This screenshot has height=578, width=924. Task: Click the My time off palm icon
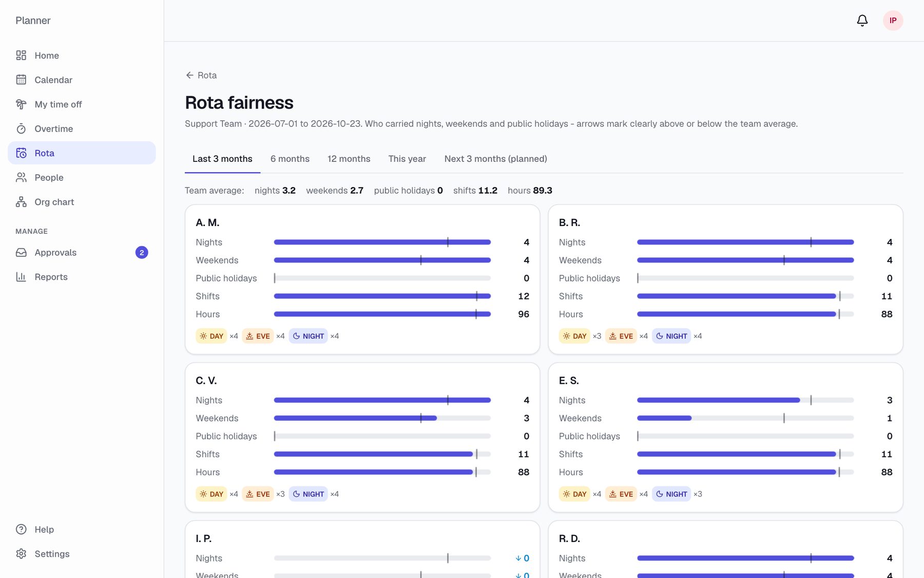[x=21, y=104]
